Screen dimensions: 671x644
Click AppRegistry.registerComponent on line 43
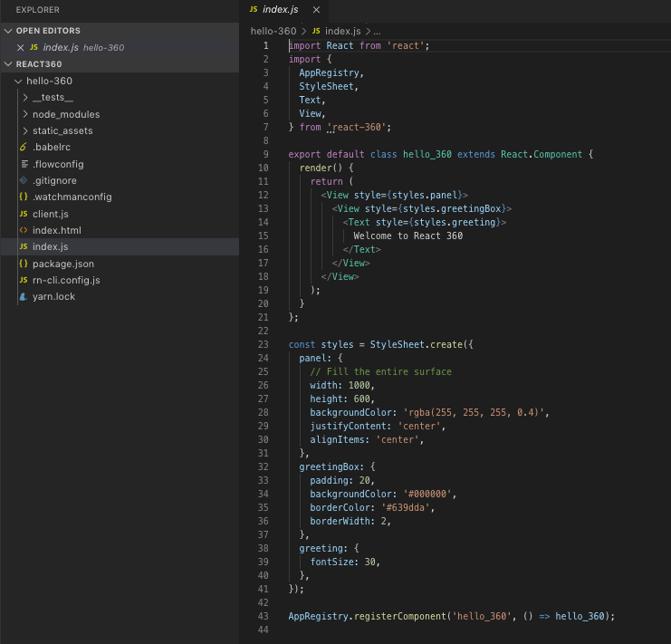(x=367, y=616)
